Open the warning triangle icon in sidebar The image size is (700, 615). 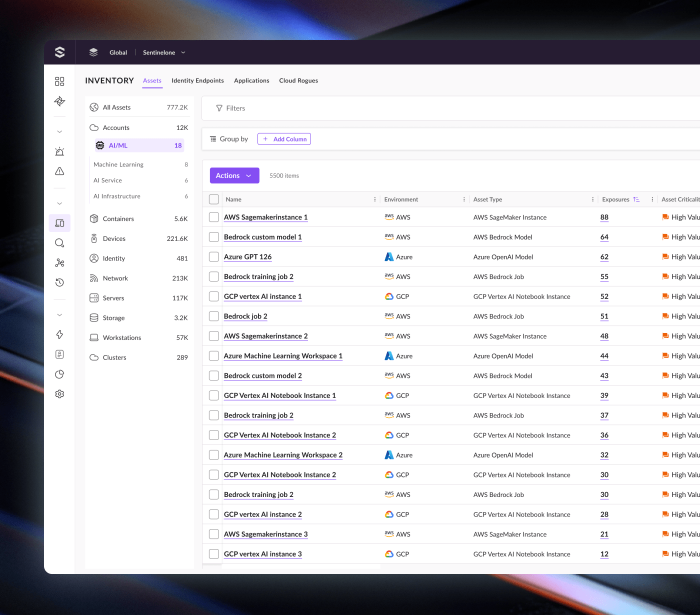pos(59,171)
